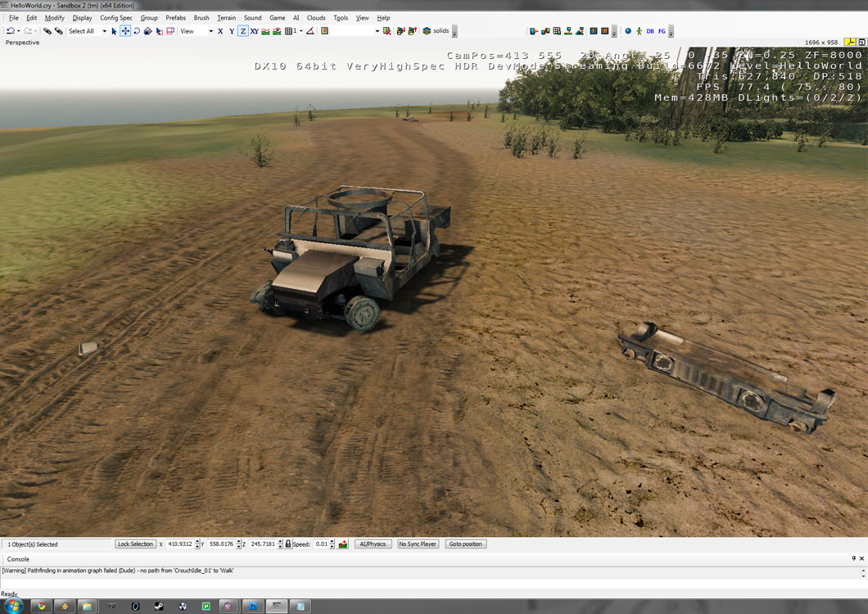Viewport: 868px width, 614px height.
Task: Open the Tools menu
Action: [341, 18]
